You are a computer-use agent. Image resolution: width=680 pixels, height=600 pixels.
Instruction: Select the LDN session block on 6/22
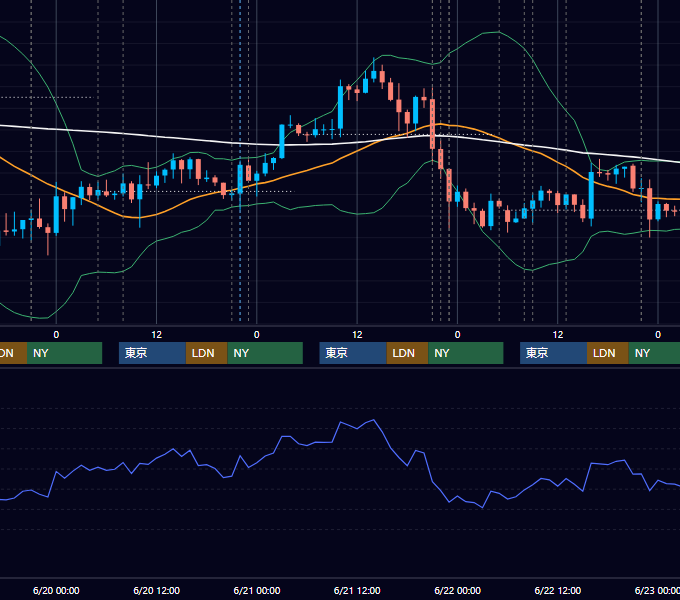click(608, 353)
